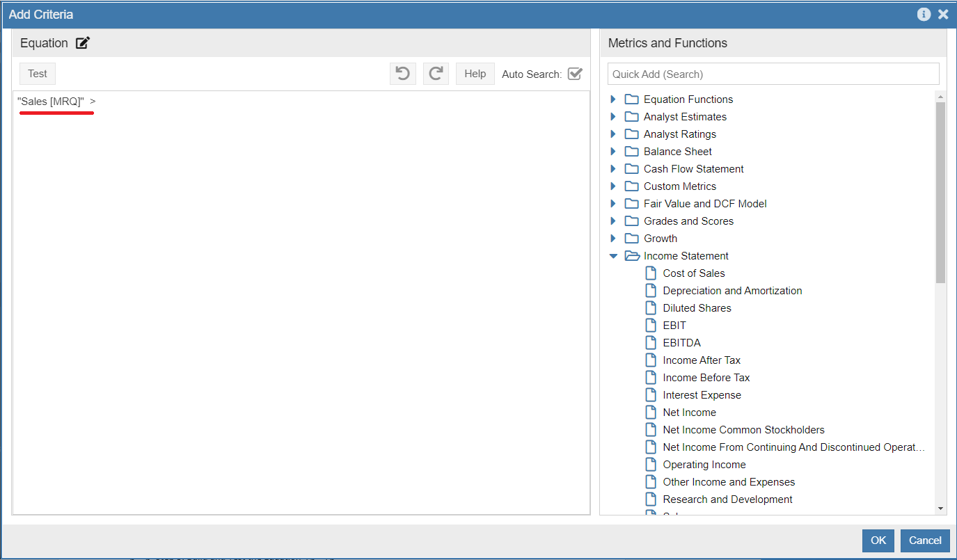The width and height of the screenshot is (957, 560).
Task: Click the Research and Development document icon
Action: (x=651, y=499)
